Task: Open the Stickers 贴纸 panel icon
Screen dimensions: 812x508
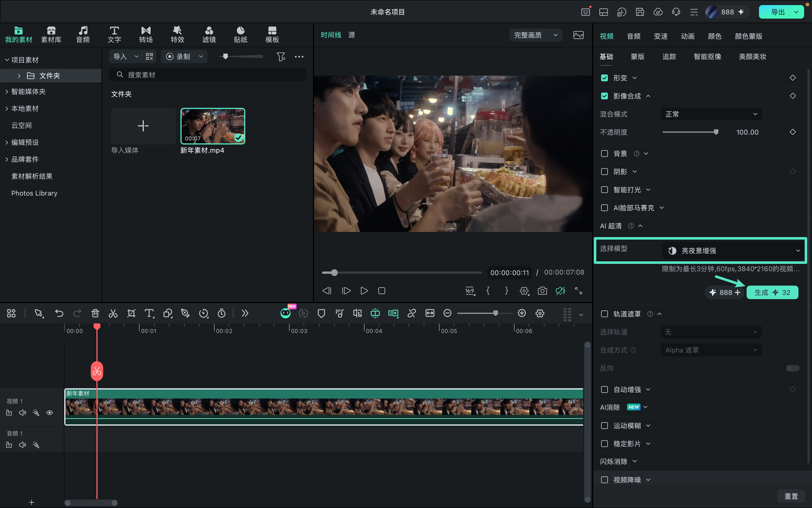Action: 240,35
